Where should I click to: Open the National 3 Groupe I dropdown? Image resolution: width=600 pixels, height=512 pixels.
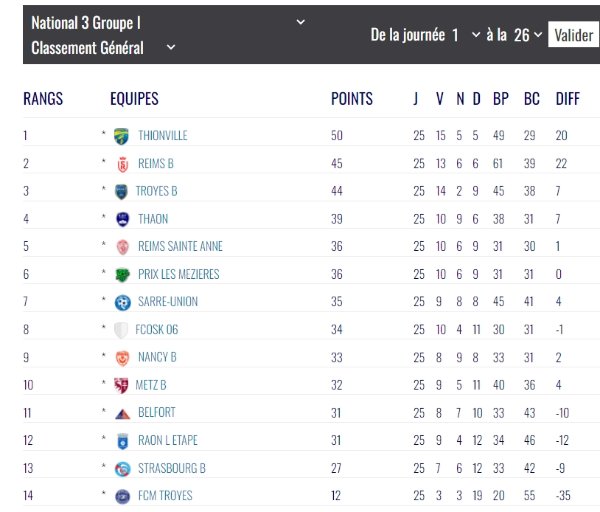[168, 21]
